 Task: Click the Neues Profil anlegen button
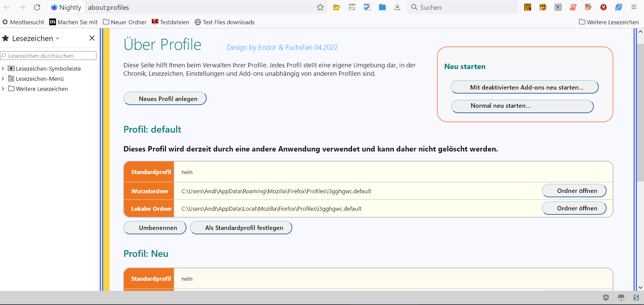click(x=165, y=99)
